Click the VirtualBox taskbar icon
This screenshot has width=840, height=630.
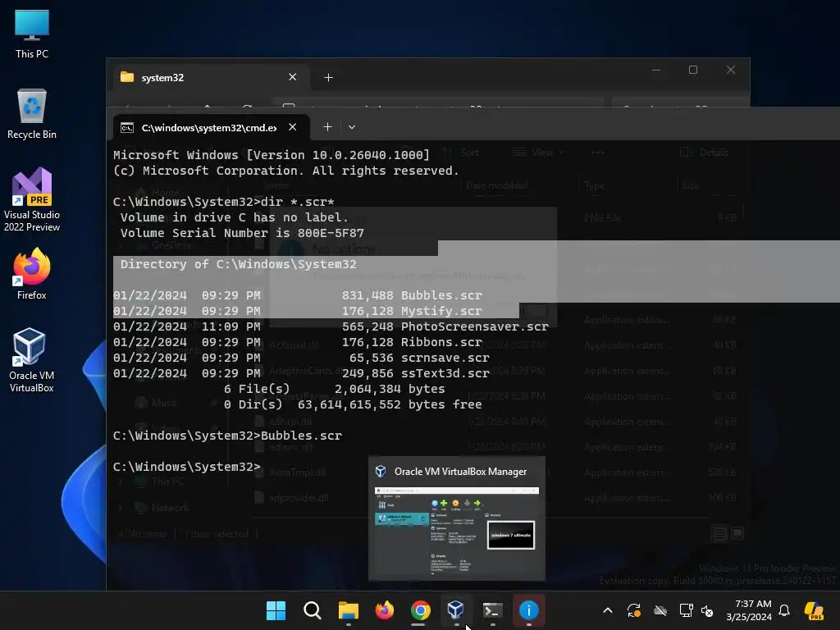[456, 610]
